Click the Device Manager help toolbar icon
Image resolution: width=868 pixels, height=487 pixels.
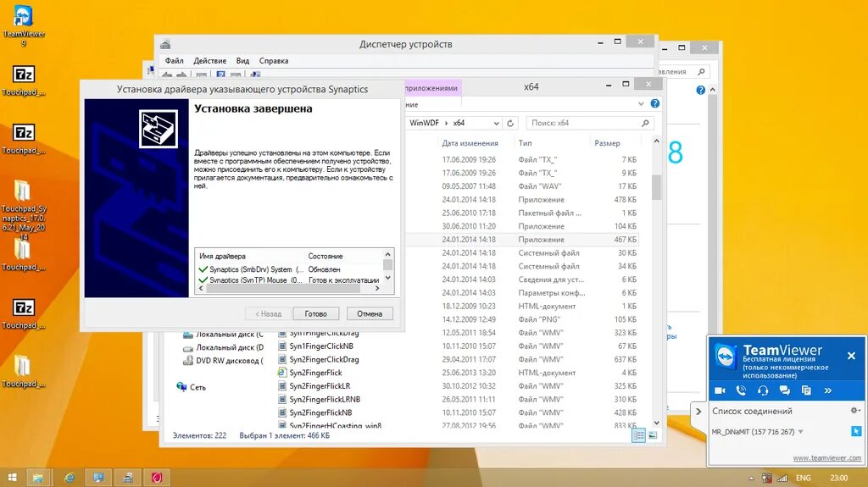point(220,75)
